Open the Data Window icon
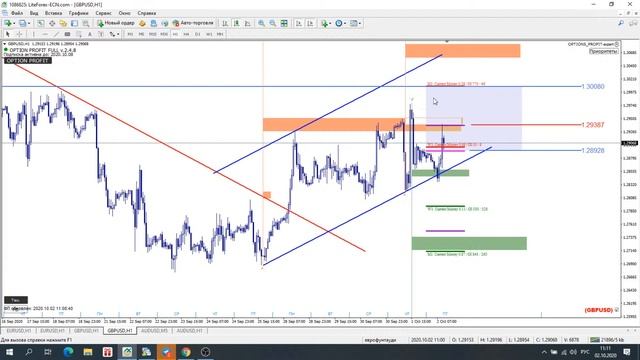Screen dimensions: 640x360 52,23
